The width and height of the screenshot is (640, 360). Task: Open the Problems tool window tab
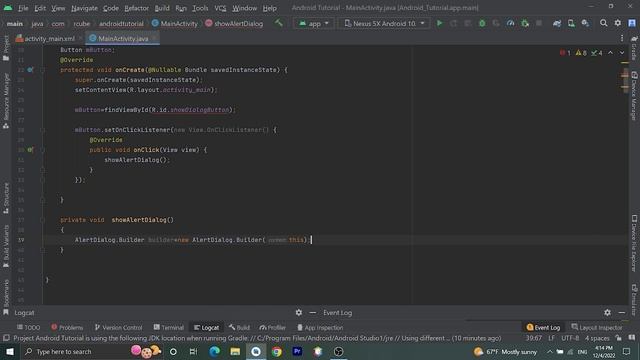pos(67,327)
